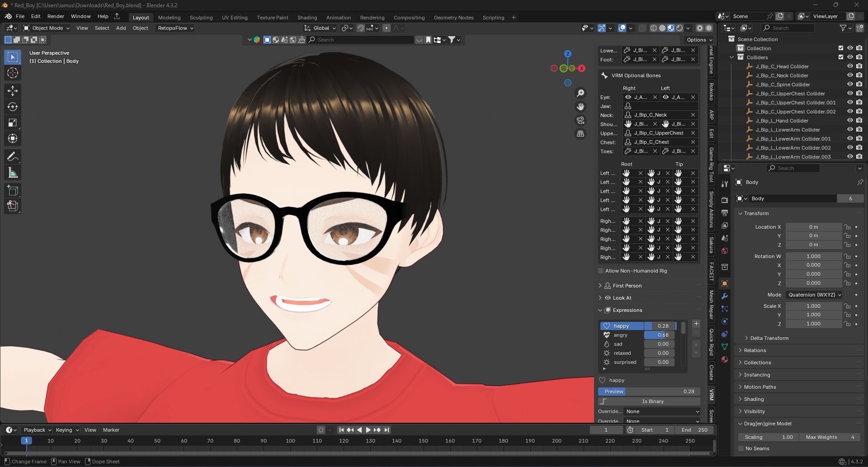Select the Scale tool
The height and width of the screenshot is (467, 868).
point(13,123)
